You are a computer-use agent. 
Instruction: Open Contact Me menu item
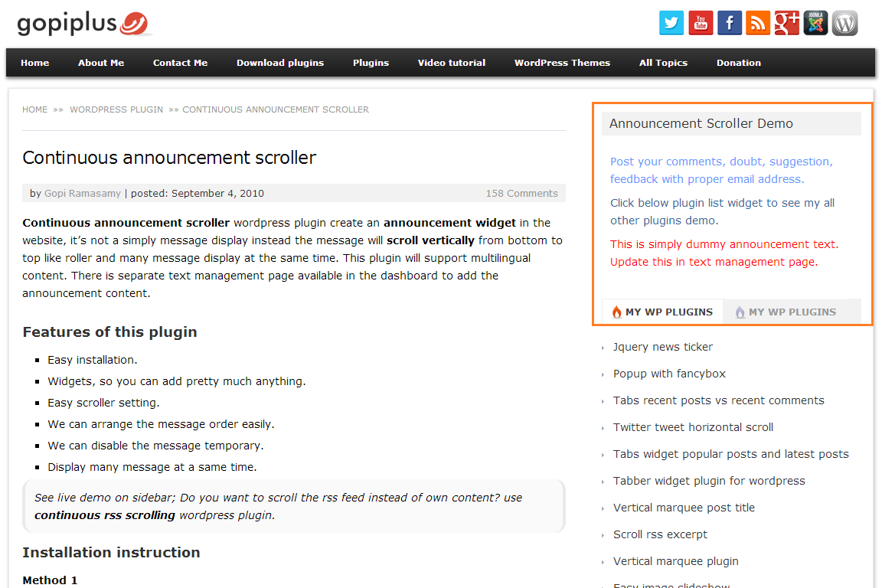point(180,63)
